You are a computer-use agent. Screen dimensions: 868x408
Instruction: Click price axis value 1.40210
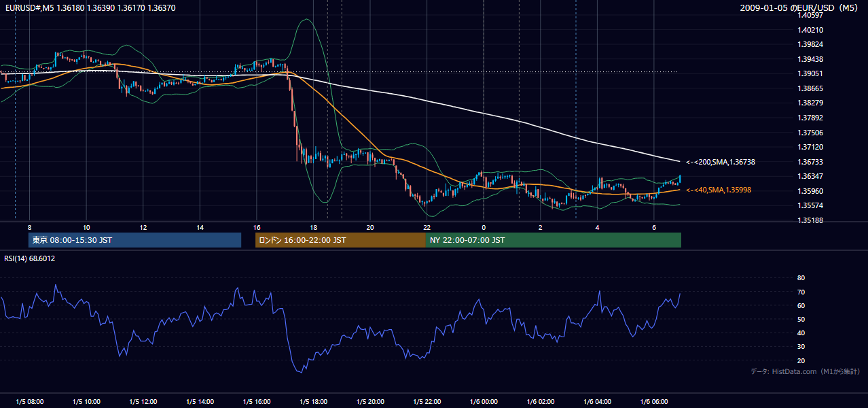click(810, 30)
